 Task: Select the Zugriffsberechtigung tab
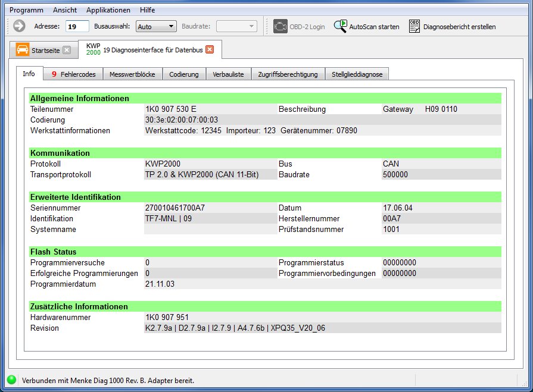click(288, 74)
